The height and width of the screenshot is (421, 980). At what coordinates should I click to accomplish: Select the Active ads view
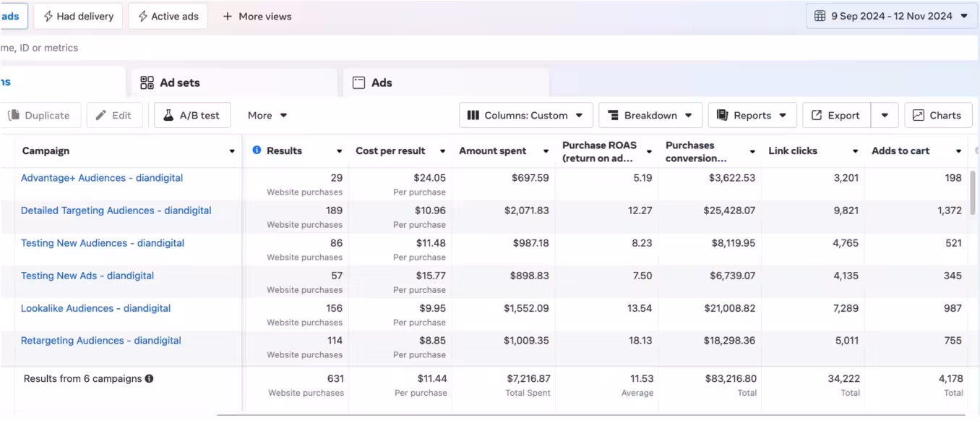point(168,16)
